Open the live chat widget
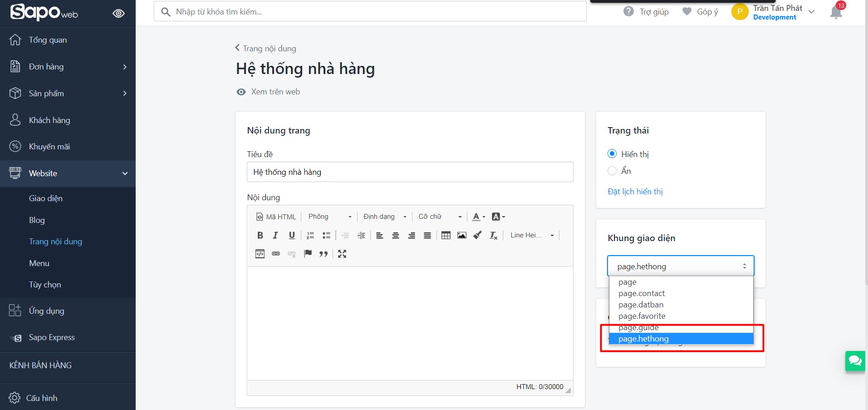The width and height of the screenshot is (868, 410). (855, 361)
